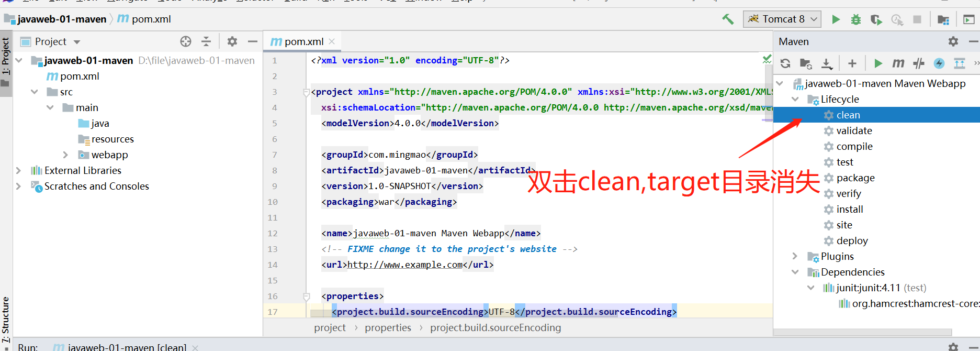Start debugging with the bug icon

tap(856, 19)
